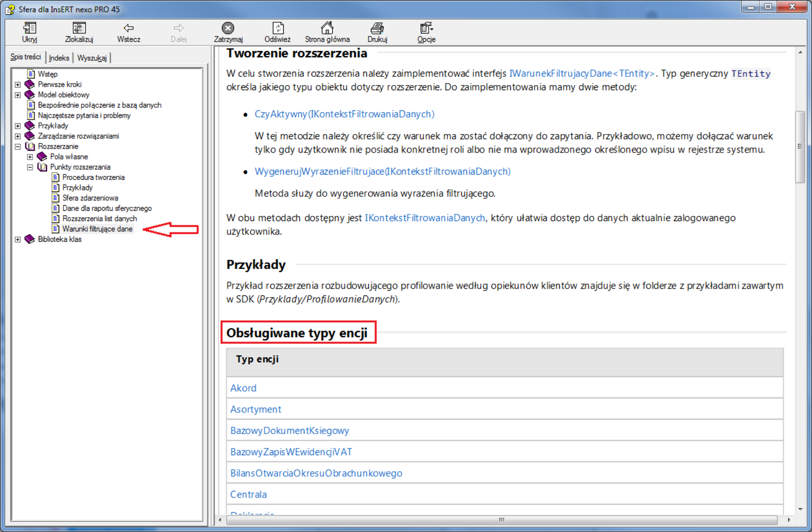This screenshot has width=812, height=532.
Task: Click the vertical scrollbar thumb in content pane
Action: (x=800, y=146)
